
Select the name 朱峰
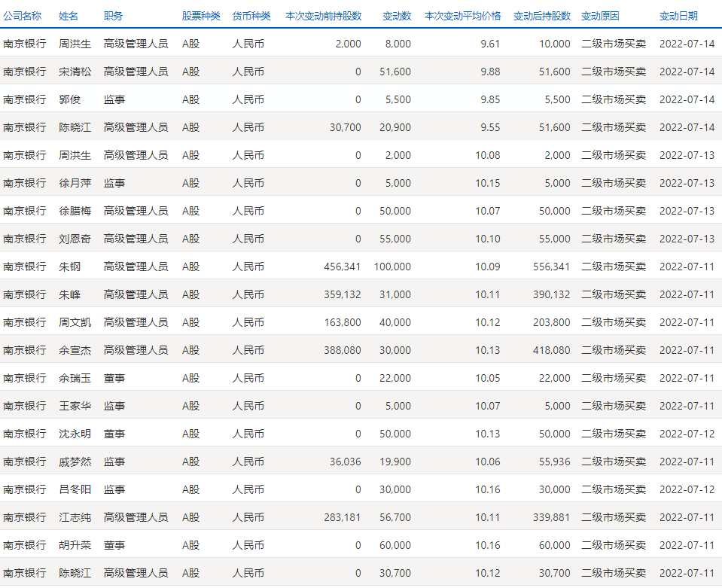(69, 294)
